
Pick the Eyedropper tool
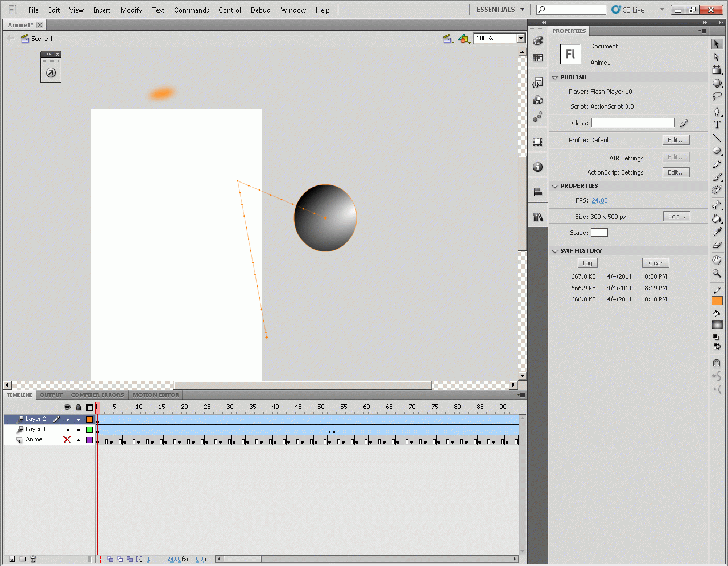(x=717, y=232)
